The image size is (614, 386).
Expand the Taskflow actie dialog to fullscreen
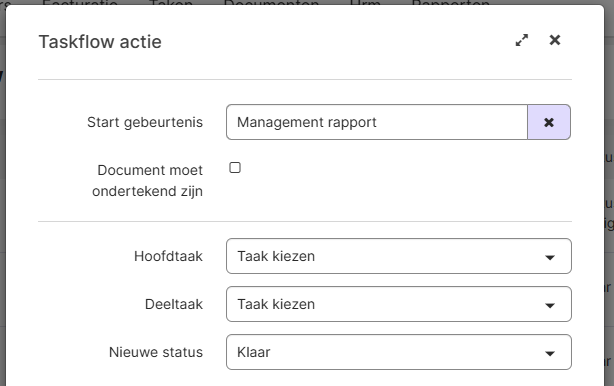tap(522, 40)
